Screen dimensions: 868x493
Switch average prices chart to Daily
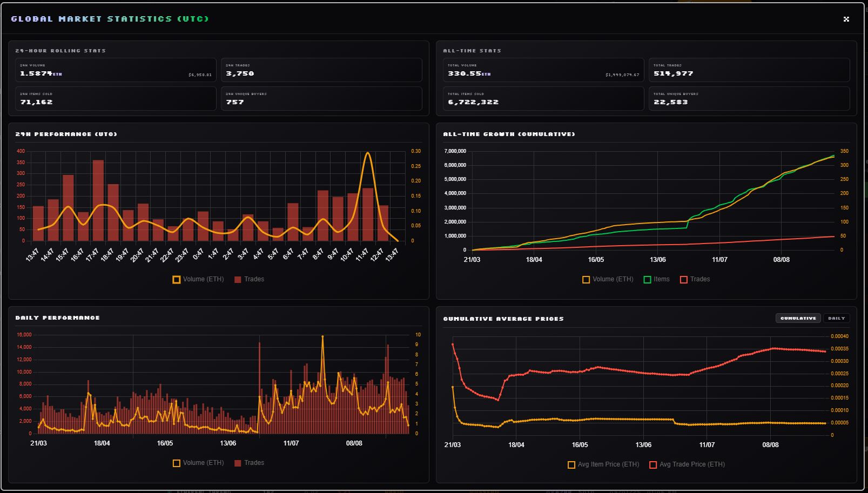836,318
